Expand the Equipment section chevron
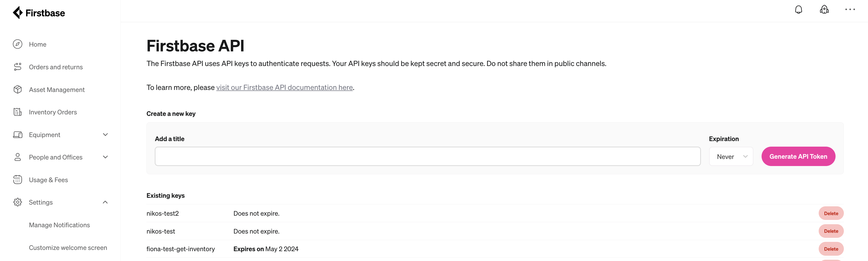The image size is (868, 261). [105, 135]
